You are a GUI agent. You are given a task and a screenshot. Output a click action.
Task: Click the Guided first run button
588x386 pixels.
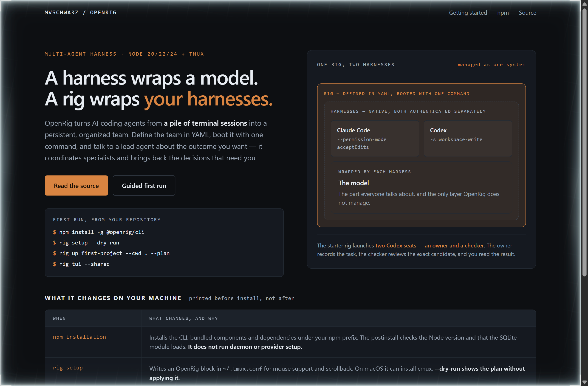click(144, 186)
